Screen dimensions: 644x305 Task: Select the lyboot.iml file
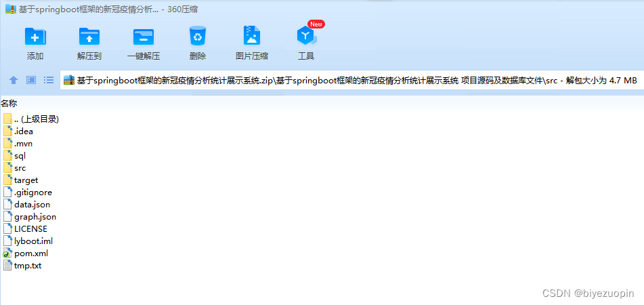[28, 241]
